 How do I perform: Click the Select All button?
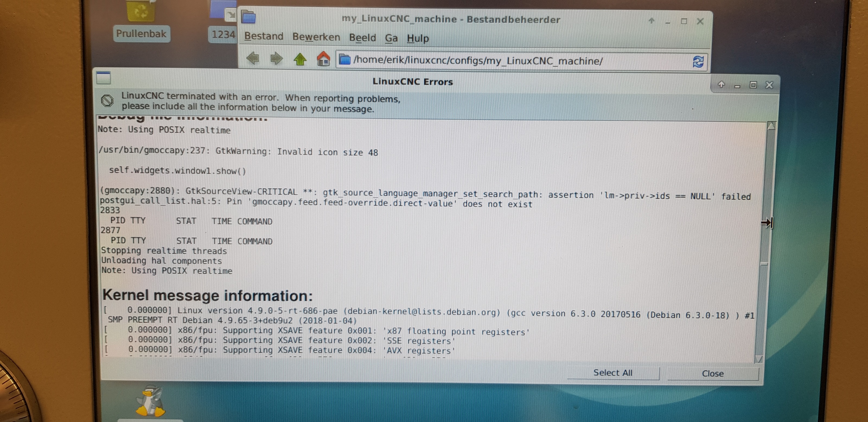click(613, 373)
